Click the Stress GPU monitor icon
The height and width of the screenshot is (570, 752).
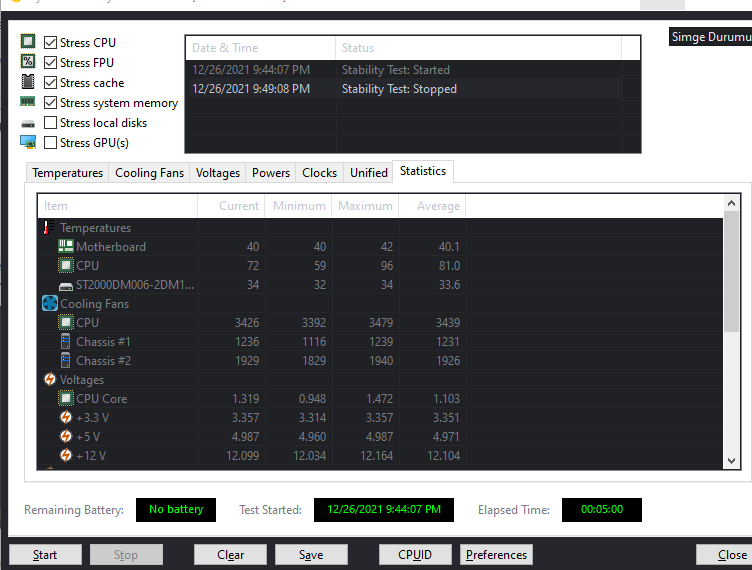(28, 142)
